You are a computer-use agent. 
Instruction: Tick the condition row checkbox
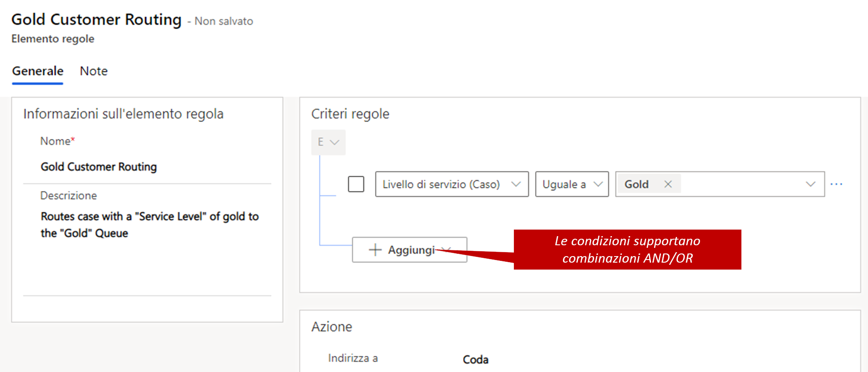356,184
